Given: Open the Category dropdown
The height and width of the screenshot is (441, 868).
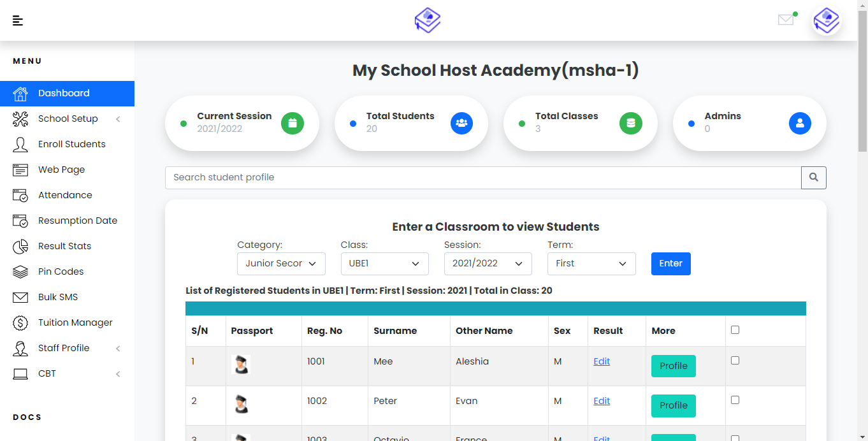Looking at the screenshot, I should [x=281, y=264].
